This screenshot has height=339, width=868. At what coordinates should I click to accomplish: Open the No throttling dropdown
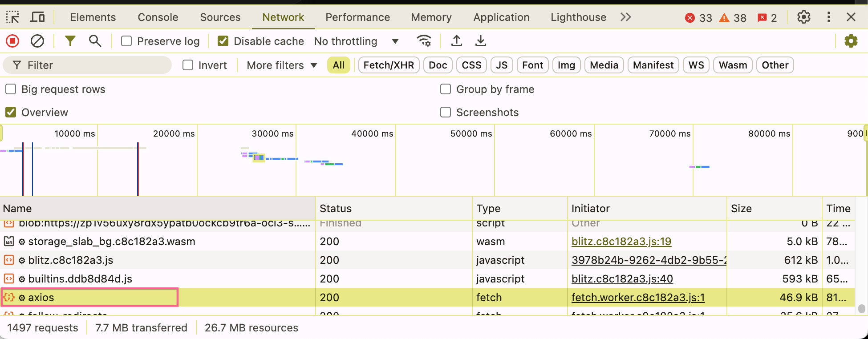[356, 41]
